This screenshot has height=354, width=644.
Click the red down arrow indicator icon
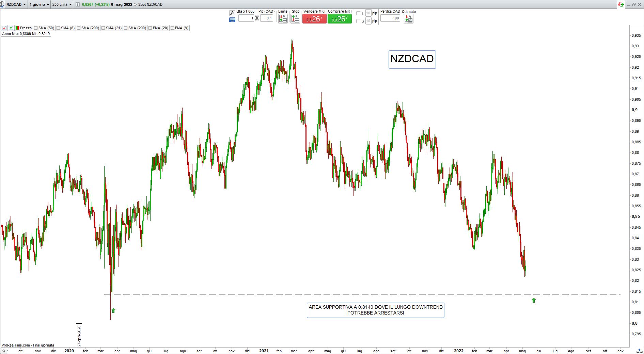point(4,28)
